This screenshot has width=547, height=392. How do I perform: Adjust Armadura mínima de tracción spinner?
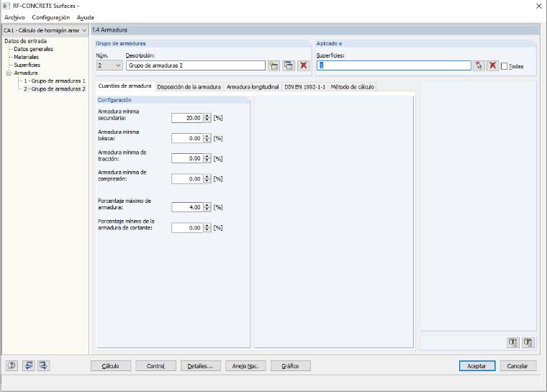pyautogui.click(x=207, y=159)
